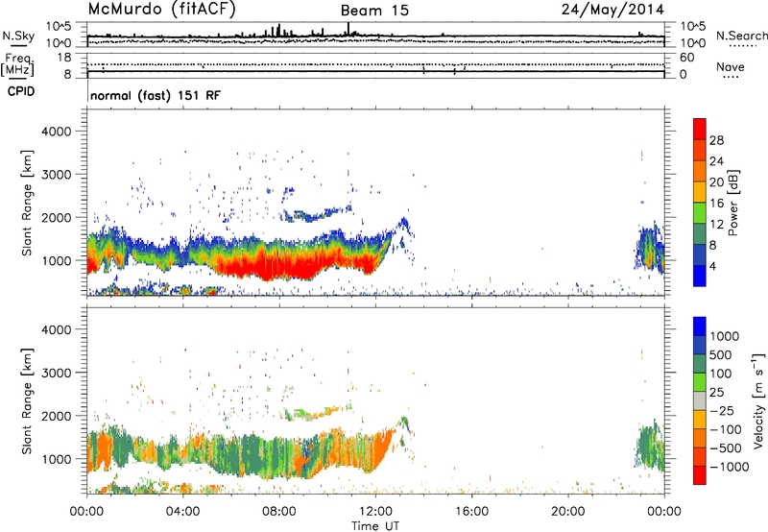
Task: Click the bright blue bottom Power colorbar segment
Action: click(700, 276)
